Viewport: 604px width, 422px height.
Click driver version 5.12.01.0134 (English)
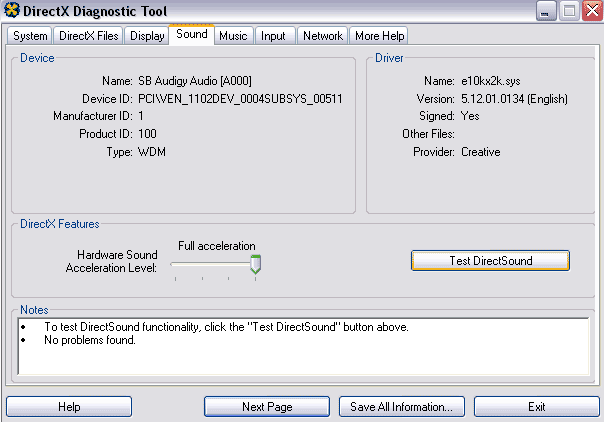point(514,99)
